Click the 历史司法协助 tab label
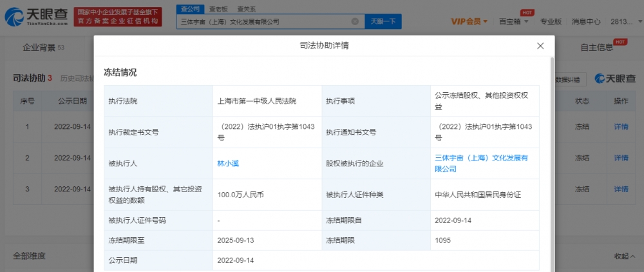This screenshot has width=644, height=272. point(77,78)
